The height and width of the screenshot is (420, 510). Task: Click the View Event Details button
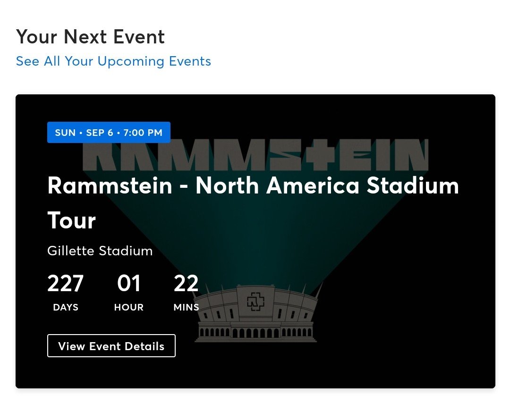coord(111,345)
